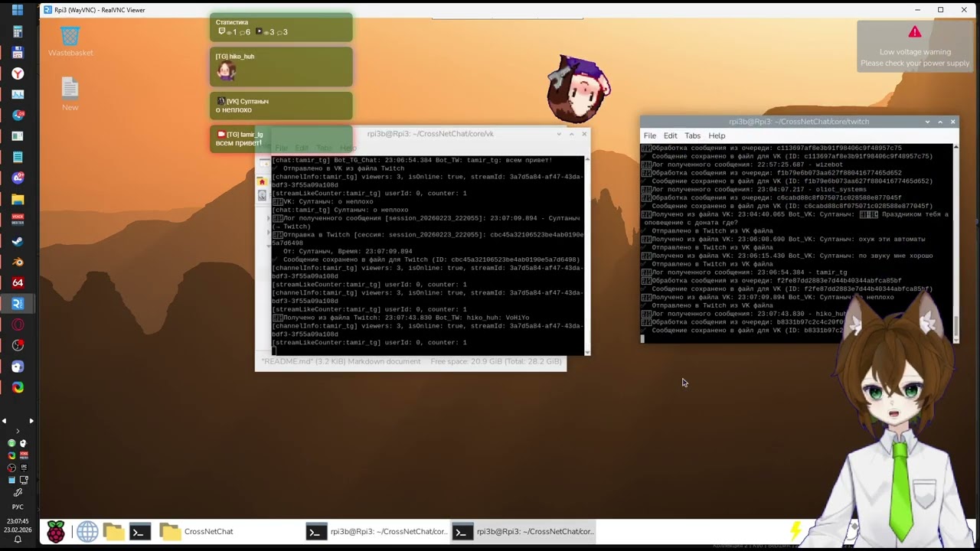Viewport: 980px width, 551px height.
Task: Show hidden tray icons right arrow
Action: [x=31, y=421]
